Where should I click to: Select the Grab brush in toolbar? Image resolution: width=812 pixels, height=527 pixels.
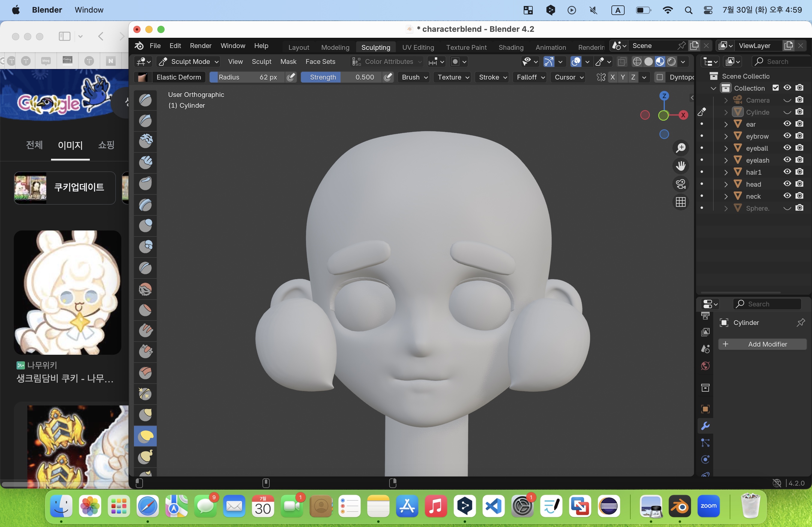coord(145,415)
